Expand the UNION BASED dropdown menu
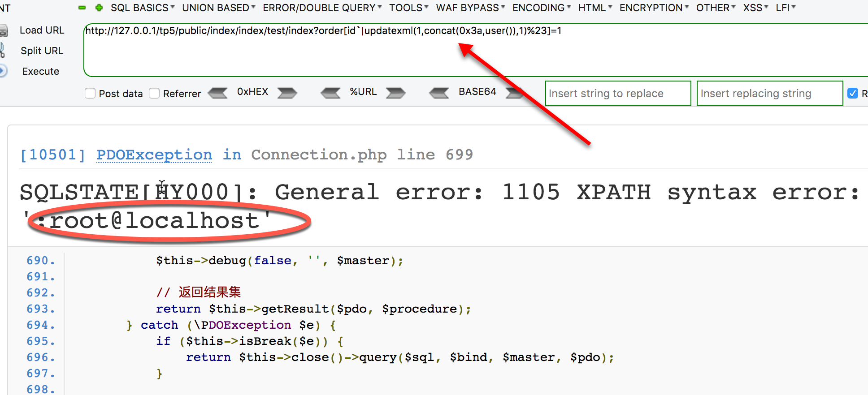 (x=218, y=8)
